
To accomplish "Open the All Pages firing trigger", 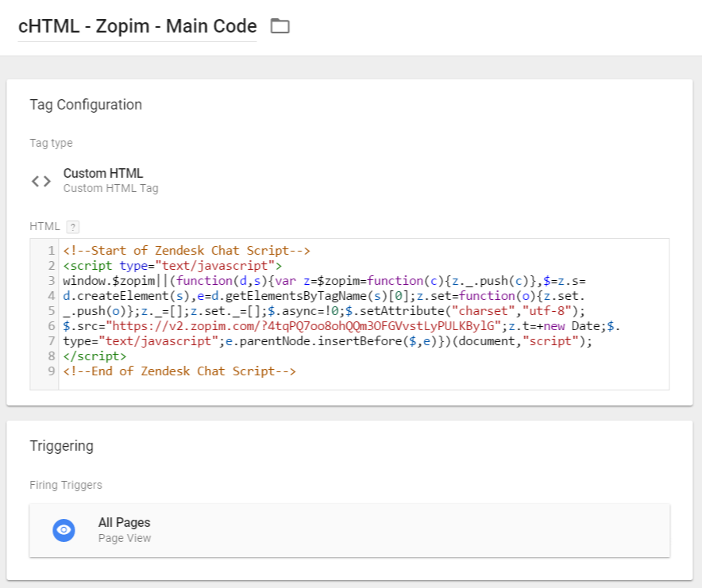I will 349,531.
